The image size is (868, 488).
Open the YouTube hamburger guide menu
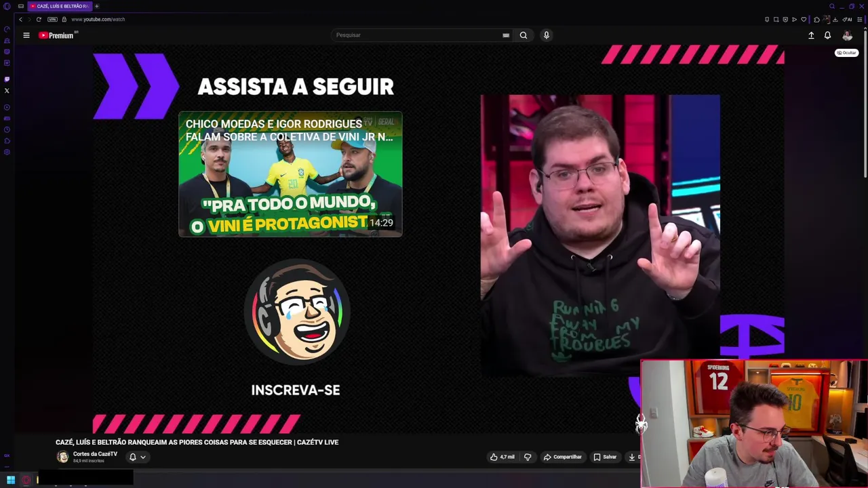pos(26,35)
